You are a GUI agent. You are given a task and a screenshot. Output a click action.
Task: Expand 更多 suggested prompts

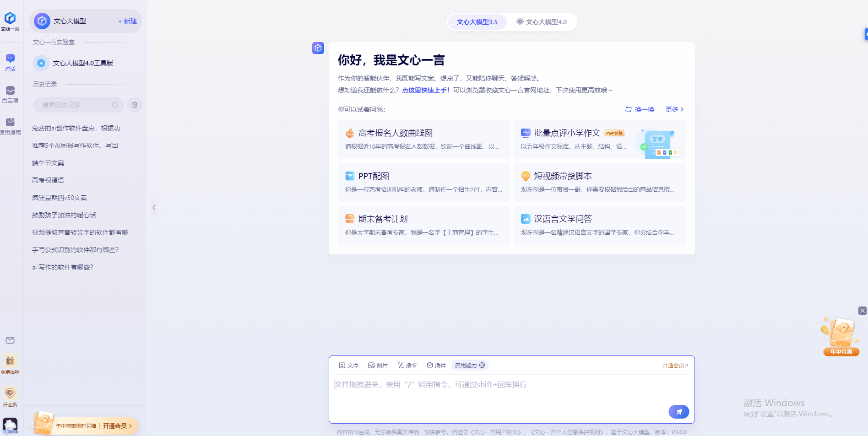pos(674,109)
